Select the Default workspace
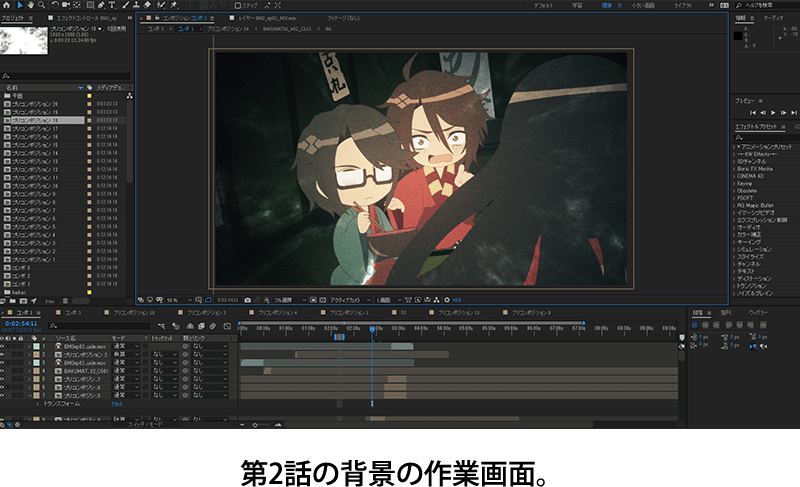The height and width of the screenshot is (487, 800). 543,5
